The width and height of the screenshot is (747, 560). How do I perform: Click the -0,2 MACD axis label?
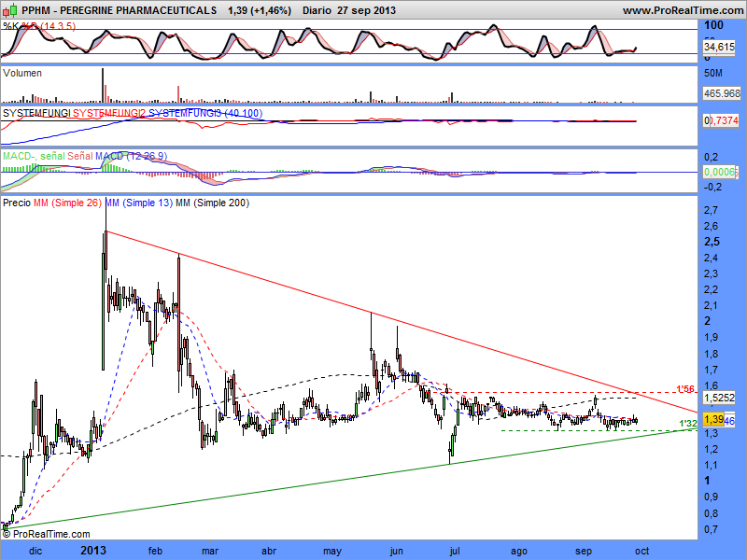(712, 187)
